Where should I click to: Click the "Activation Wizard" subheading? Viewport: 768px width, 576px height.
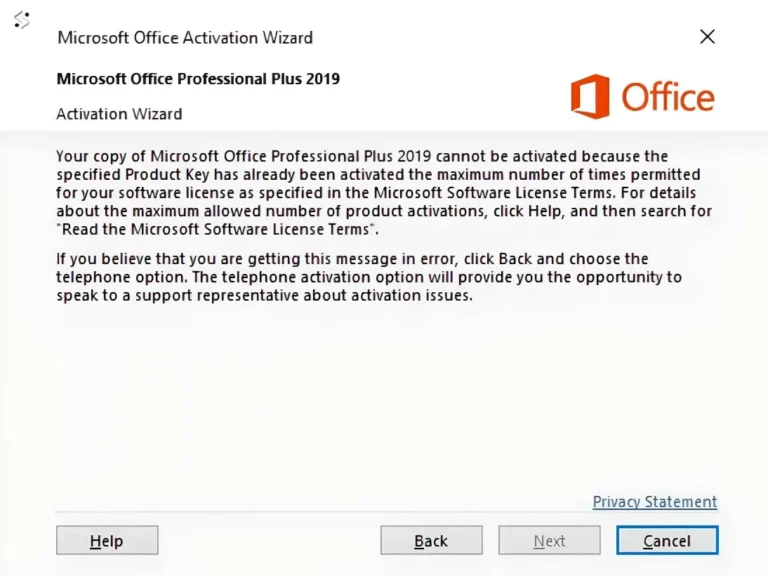tap(119, 114)
